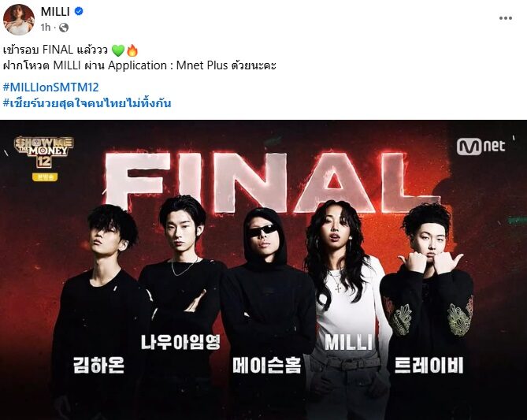
Task: Click the yellow badge under the show logo
Action: (45, 177)
